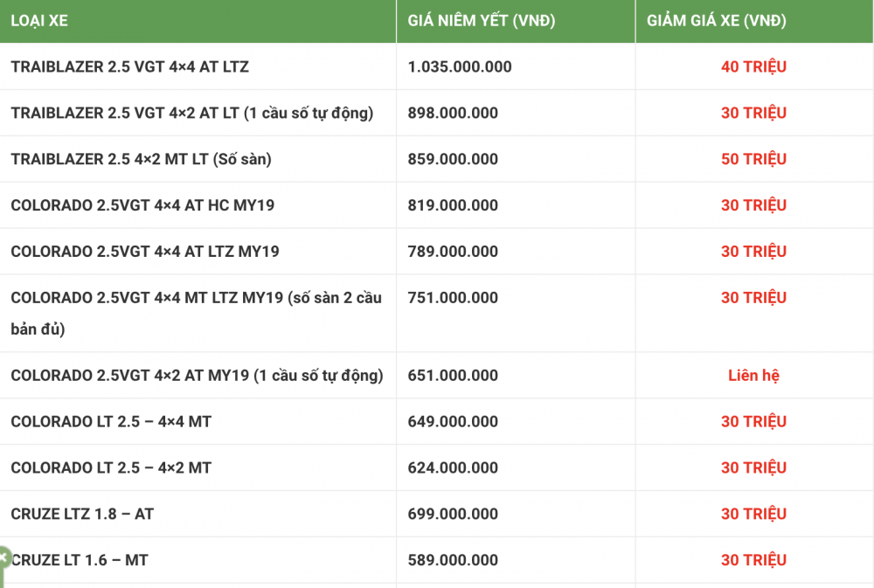
Task: Click the COLORADO 2.5VGT 4×4 AT LTZ MY19 name
Action: tap(145, 252)
